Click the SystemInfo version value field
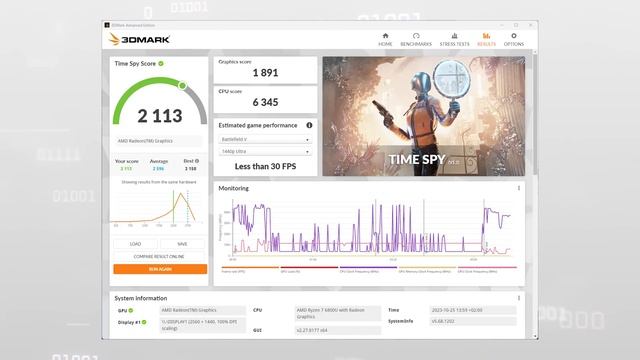 coord(473,321)
